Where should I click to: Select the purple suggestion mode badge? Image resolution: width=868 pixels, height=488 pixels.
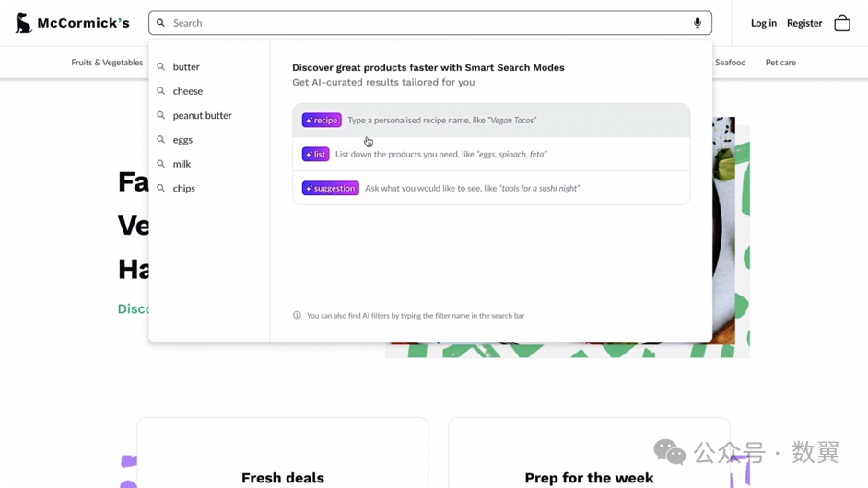coord(330,189)
